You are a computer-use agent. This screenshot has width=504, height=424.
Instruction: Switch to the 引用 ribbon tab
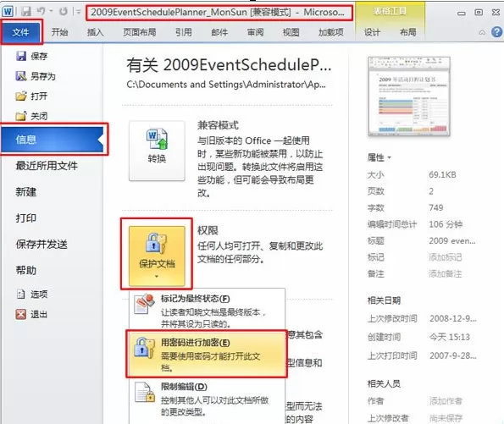(184, 32)
